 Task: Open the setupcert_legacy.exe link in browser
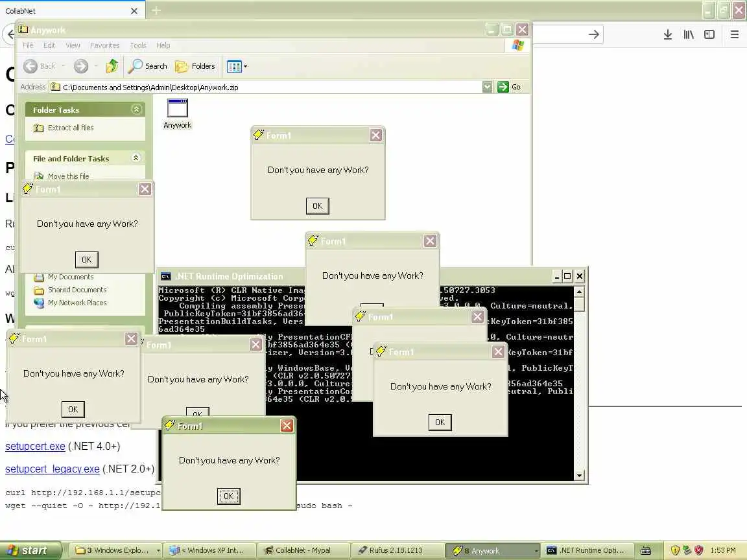(53, 469)
